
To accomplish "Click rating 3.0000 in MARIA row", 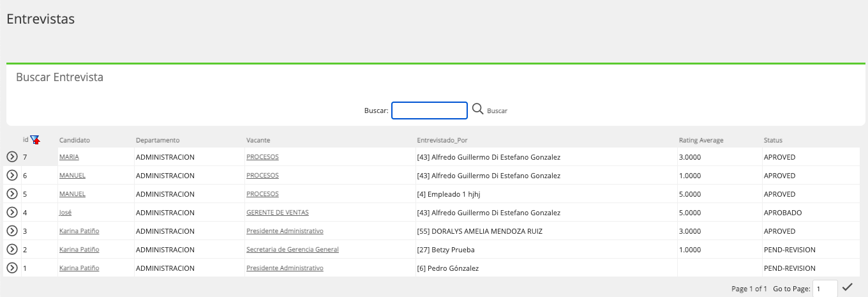I will coord(690,157).
